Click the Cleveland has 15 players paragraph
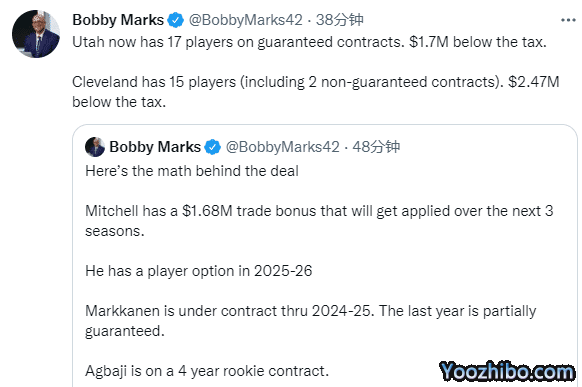 (315, 92)
